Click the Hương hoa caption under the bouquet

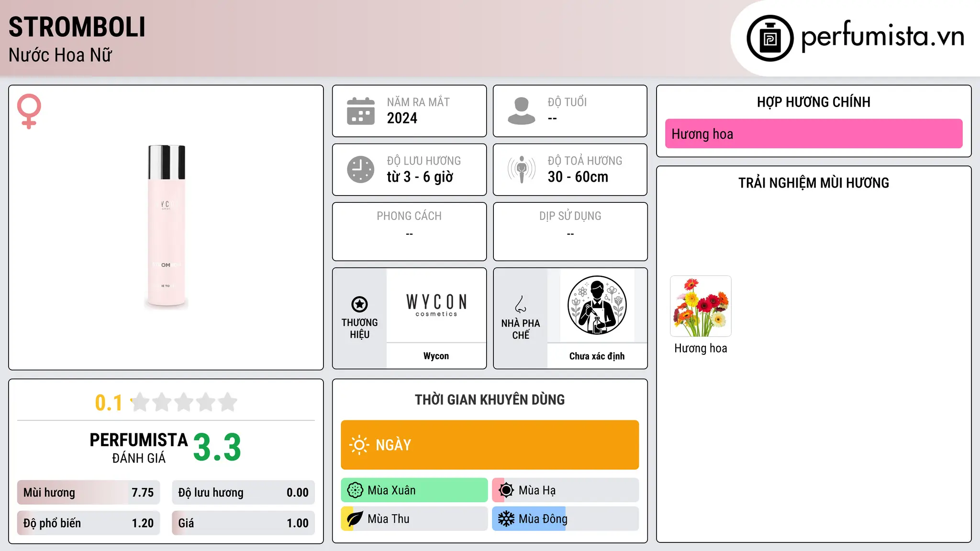coord(701,348)
